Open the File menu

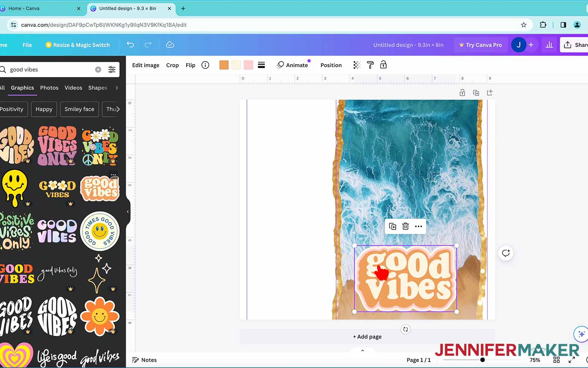[x=27, y=45]
